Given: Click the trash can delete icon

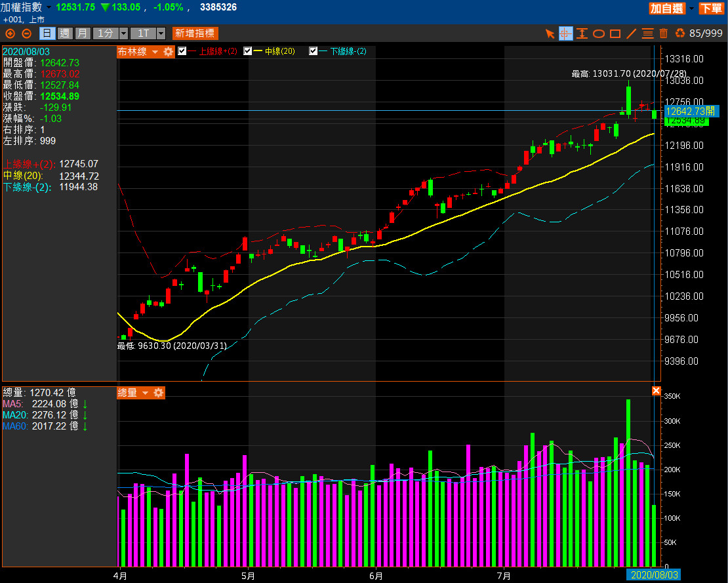Looking at the screenshot, I should tap(664, 33).
